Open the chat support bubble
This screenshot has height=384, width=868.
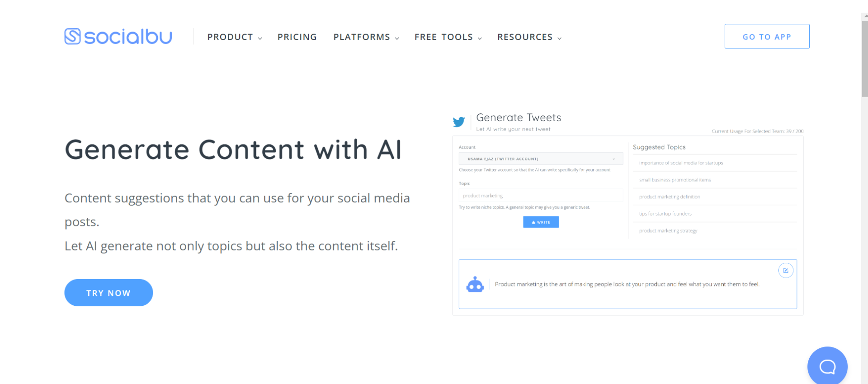coord(827,366)
